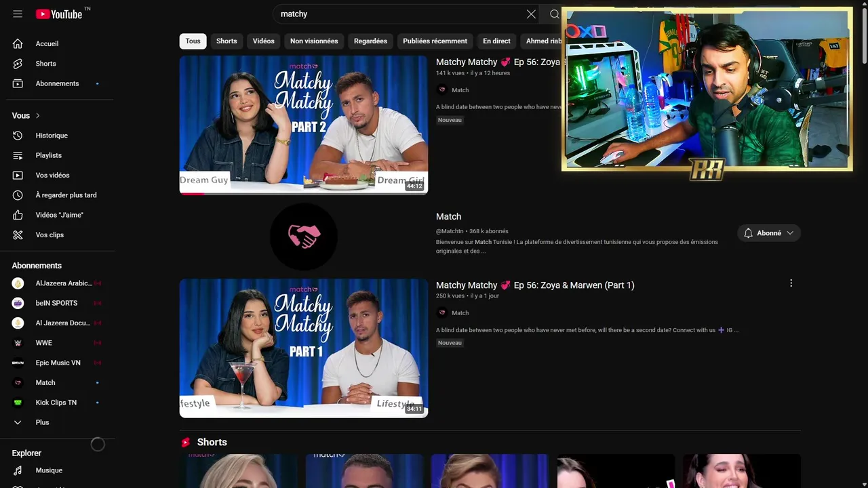This screenshot has width=868, height=488.
Task: Open the Match channel avatar result
Action: pyautogui.click(x=304, y=237)
